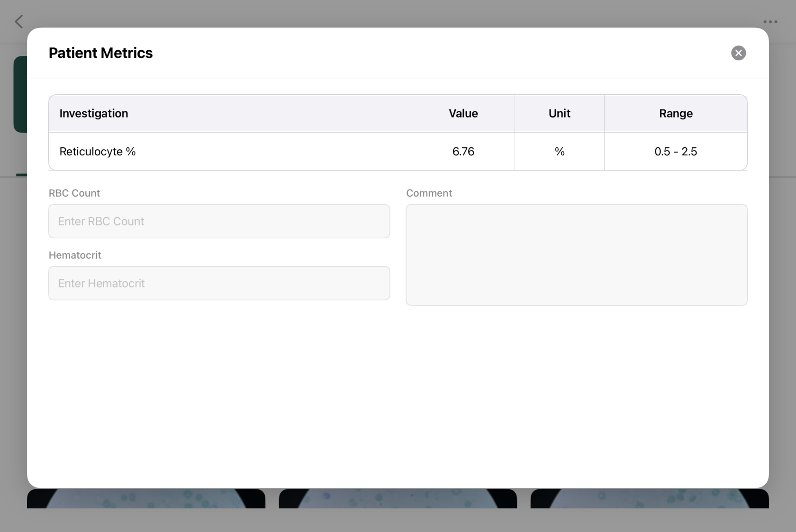Click the Hematocrit field label
Screen dimensions: 796x532
75,255
